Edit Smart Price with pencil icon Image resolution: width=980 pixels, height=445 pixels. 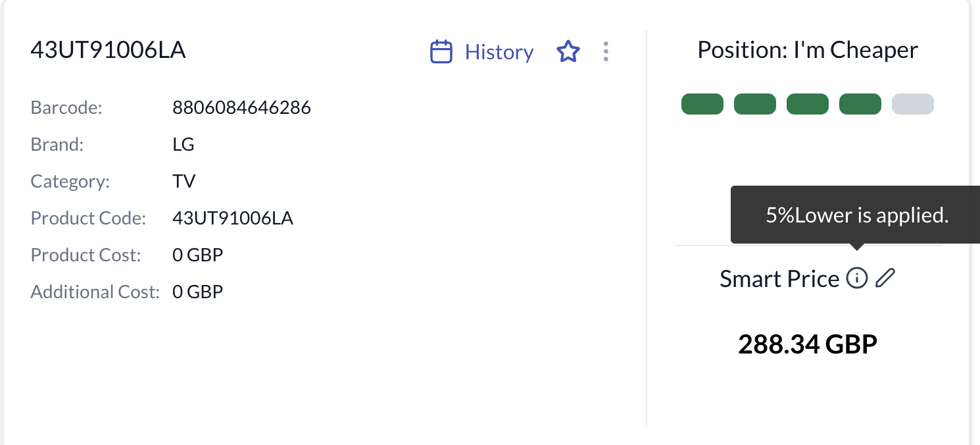point(885,278)
